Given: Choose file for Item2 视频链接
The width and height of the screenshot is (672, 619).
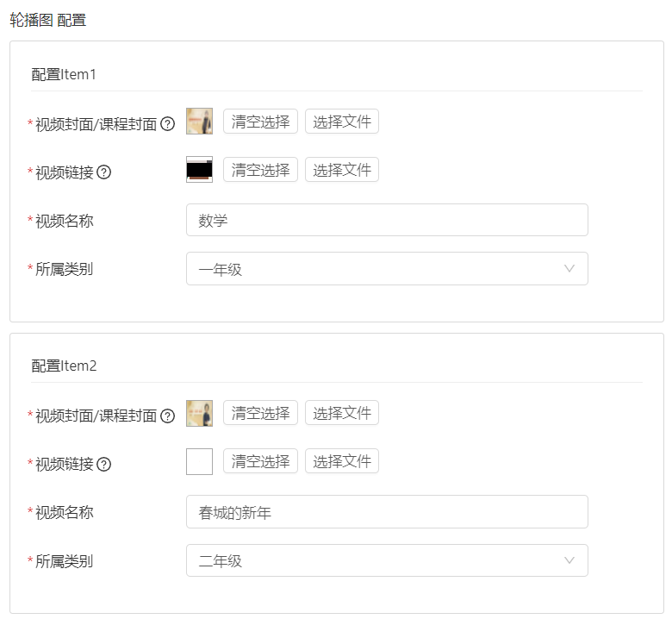Looking at the screenshot, I should pos(342,461).
